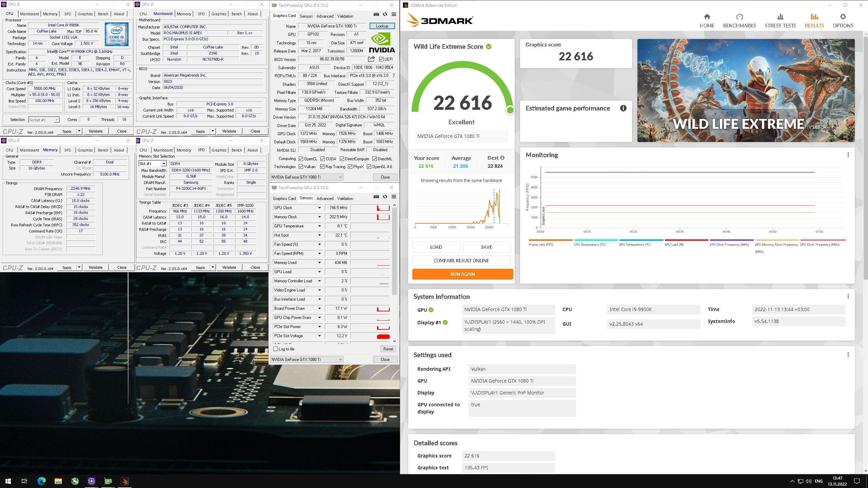Click Reset in the GPU-Z Sensors window
This screenshot has width=868, height=488.
tap(388, 349)
